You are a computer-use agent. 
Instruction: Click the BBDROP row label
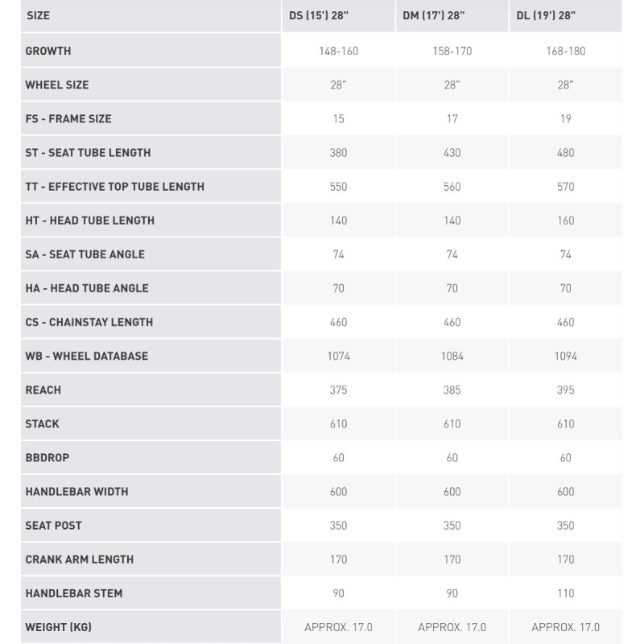47,457
